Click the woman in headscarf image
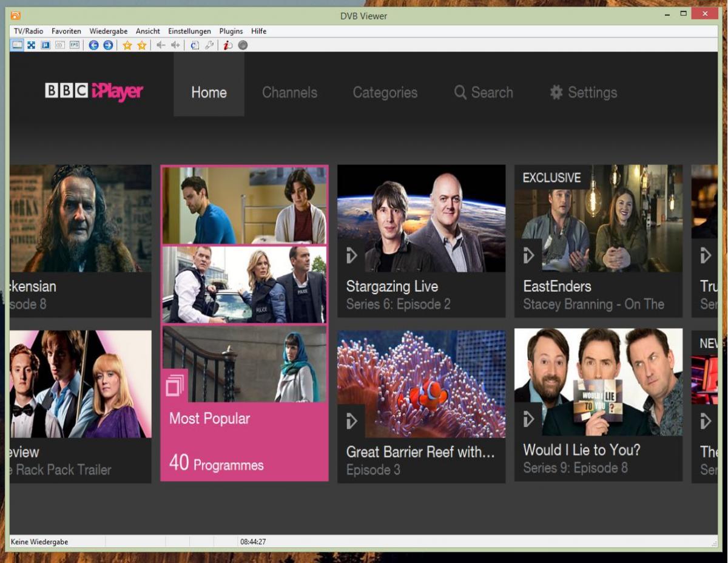Viewport: 728px width, 563px height. (x=244, y=364)
